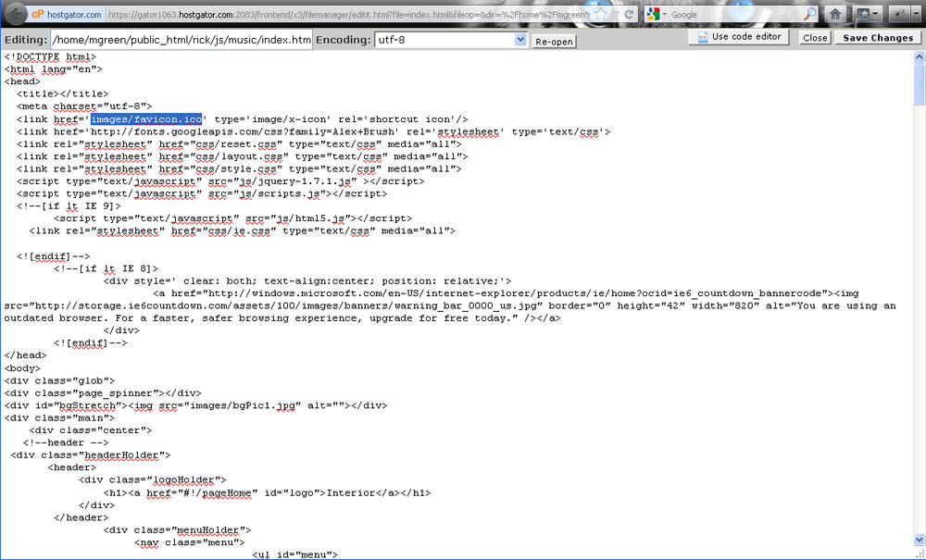Click the '<body>' tag line
This screenshot has height=560, width=926.
pyautogui.click(x=22, y=368)
